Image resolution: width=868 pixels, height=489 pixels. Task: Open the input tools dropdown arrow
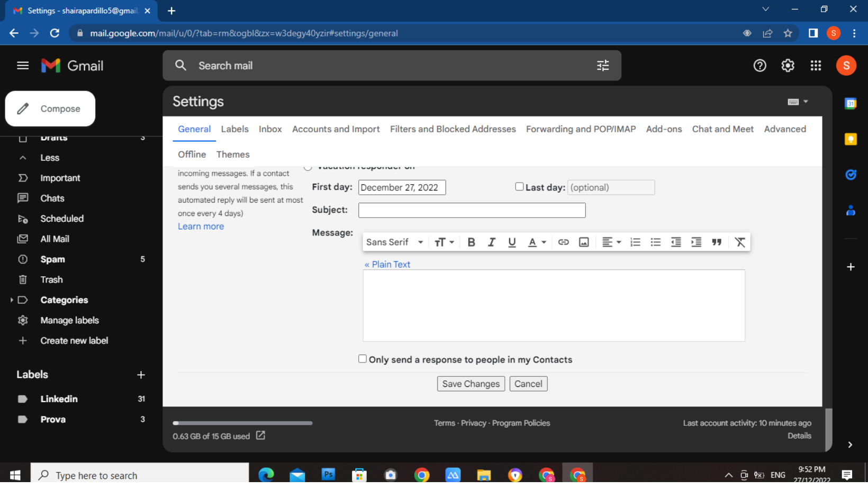[806, 102]
